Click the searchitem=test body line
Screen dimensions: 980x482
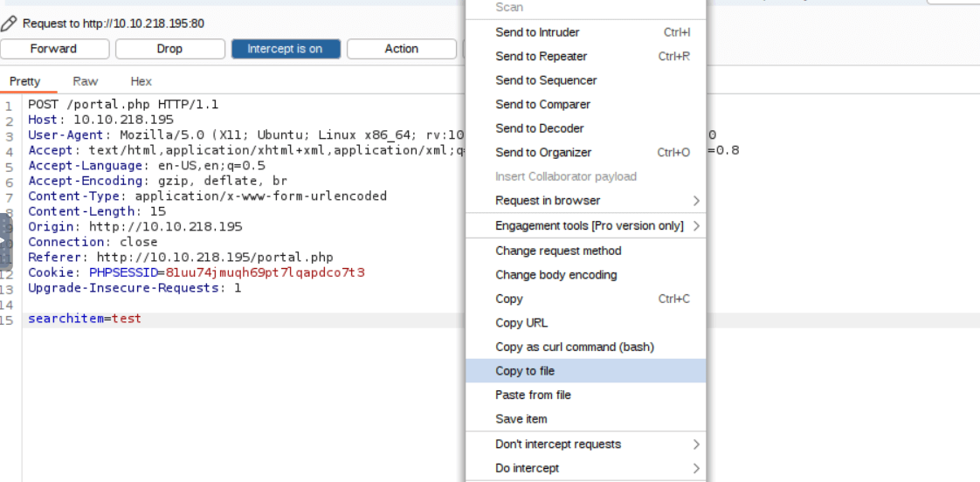(x=85, y=319)
